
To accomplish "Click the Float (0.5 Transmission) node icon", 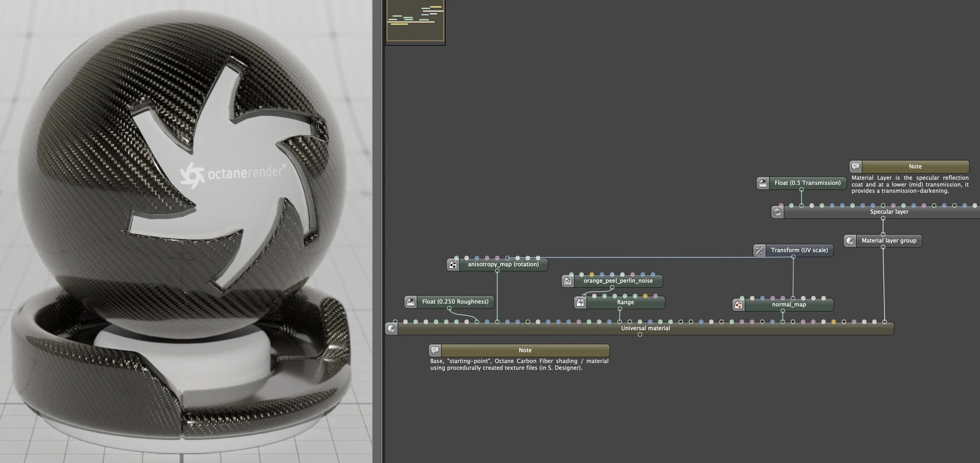I will (x=763, y=183).
